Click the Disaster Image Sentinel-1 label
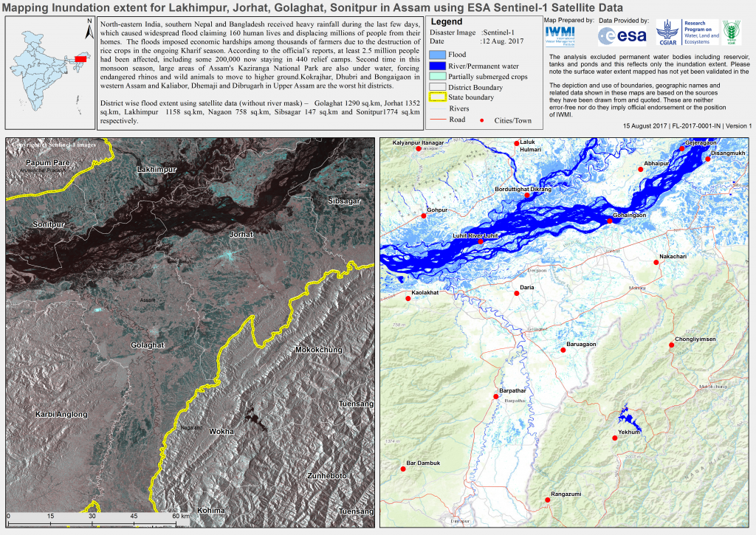Image resolution: width=756 pixels, height=535 pixels. (471, 32)
